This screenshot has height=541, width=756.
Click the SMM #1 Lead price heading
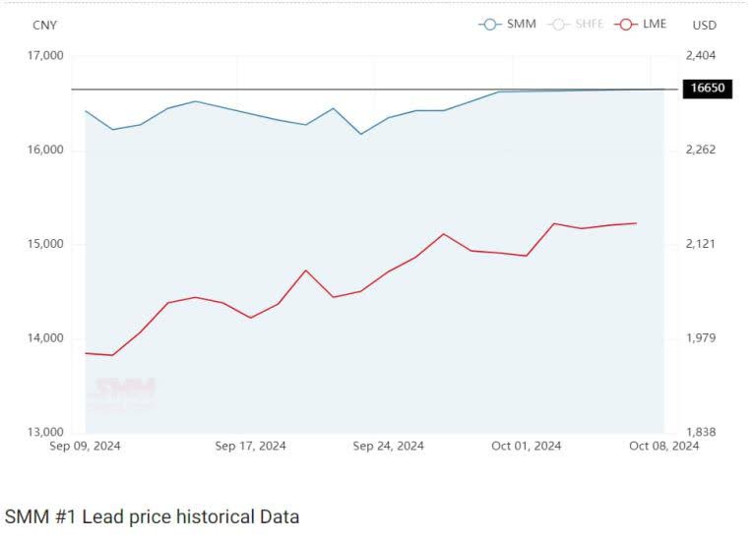click(152, 516)
